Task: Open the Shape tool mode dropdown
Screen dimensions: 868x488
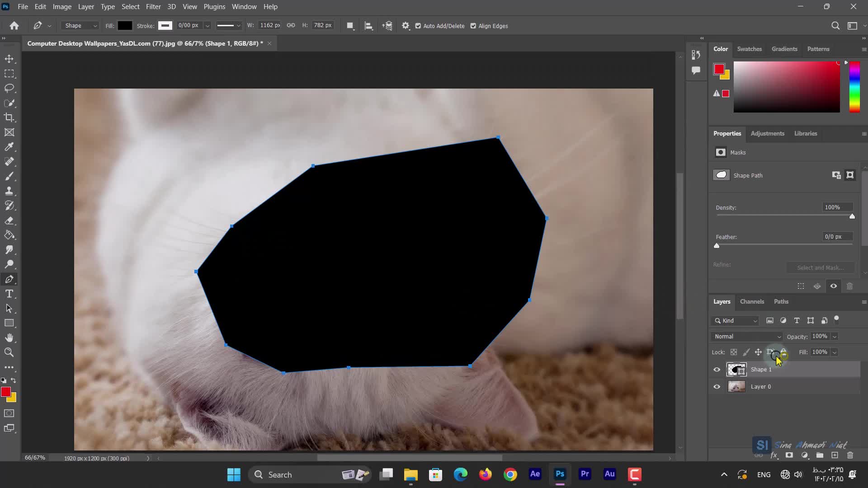Action: (80, 26)
